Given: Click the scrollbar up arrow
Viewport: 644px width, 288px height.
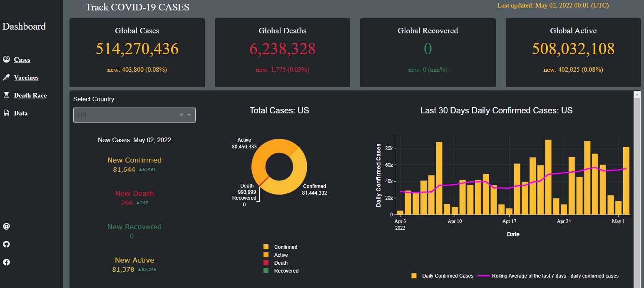Looking at the screenshot, I should click(637, 95).
